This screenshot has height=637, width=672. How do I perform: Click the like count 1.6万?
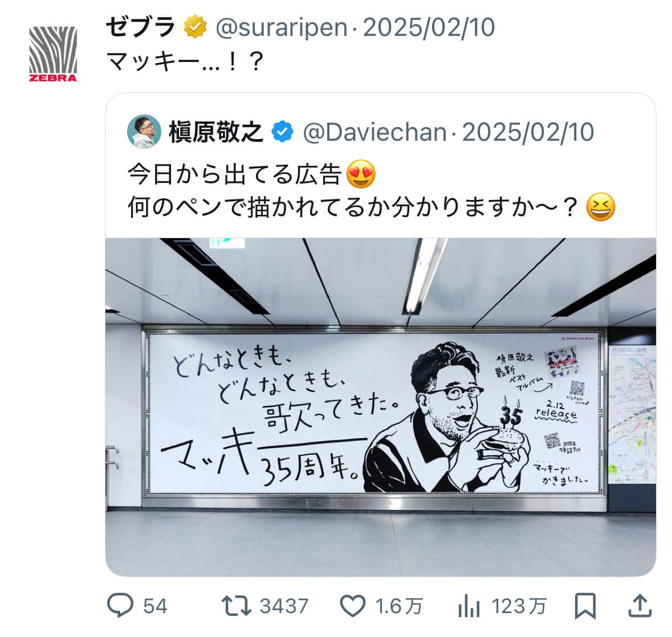[398, 606]
